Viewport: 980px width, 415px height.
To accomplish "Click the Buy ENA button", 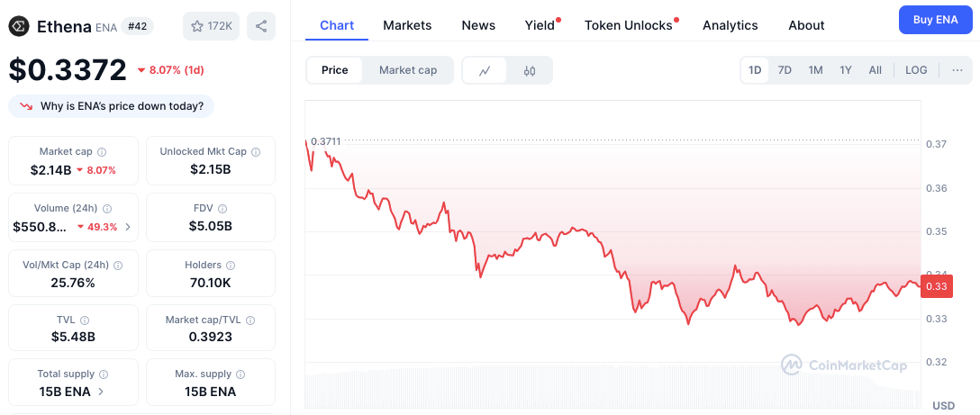I will 936,20.
